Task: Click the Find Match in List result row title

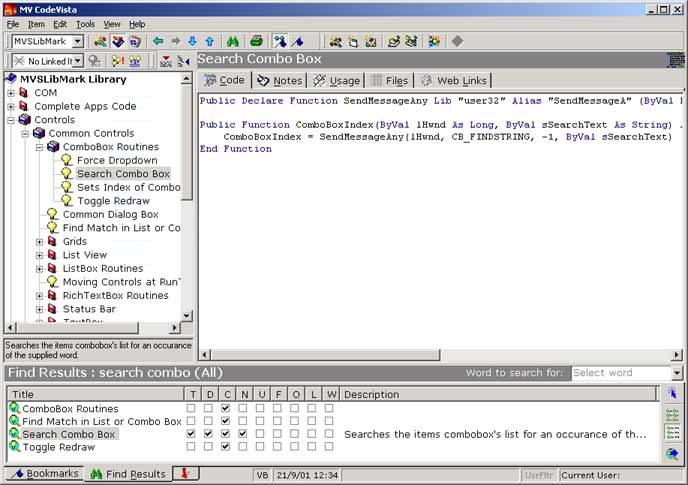Action: click(x=102, y=421)
